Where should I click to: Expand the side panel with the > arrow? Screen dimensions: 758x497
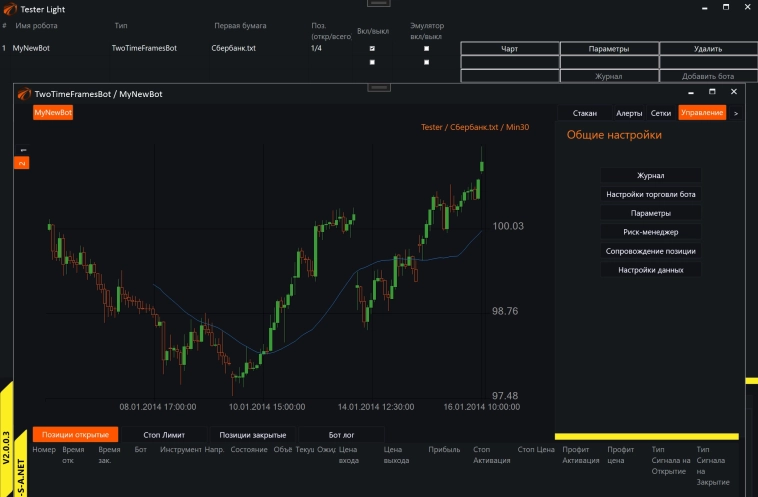tap(736, 113)
